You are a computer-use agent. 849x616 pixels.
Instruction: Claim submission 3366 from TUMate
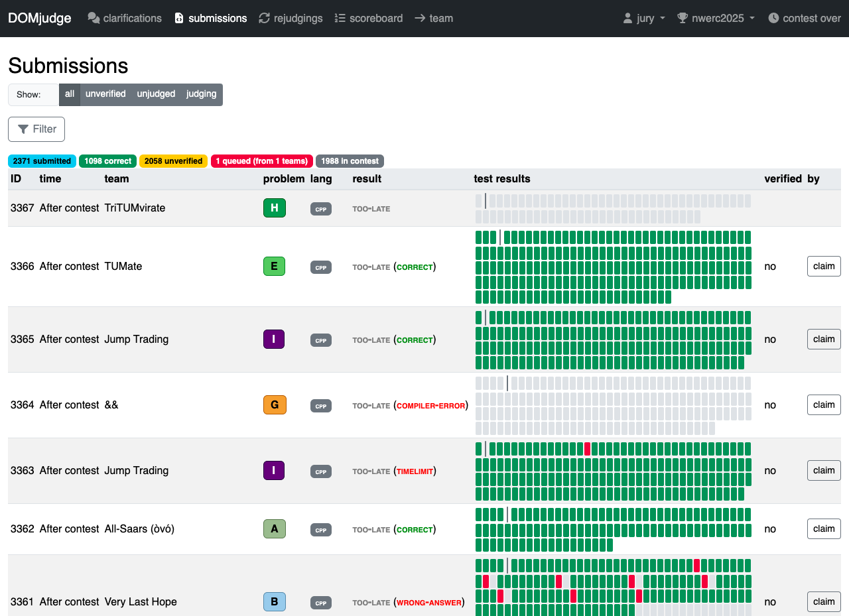[x=824, y=267]
